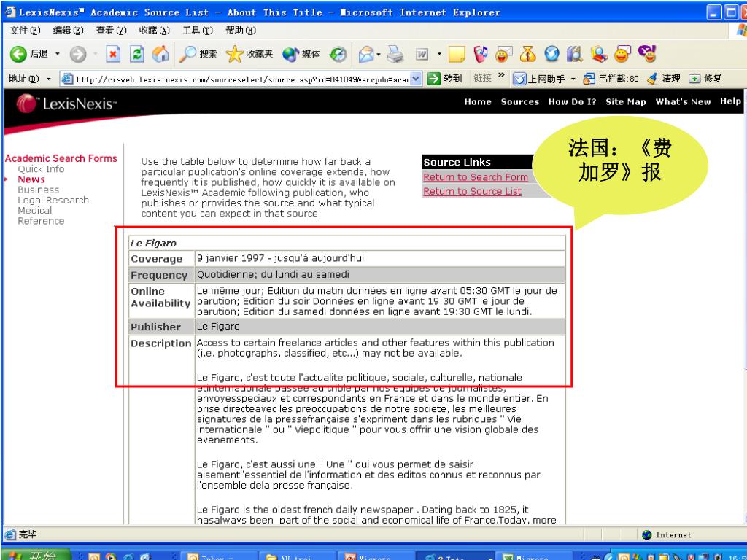The image size is (747, 560).
Task: Click the Le Figaro table title
Action: [x=153, y=244]
